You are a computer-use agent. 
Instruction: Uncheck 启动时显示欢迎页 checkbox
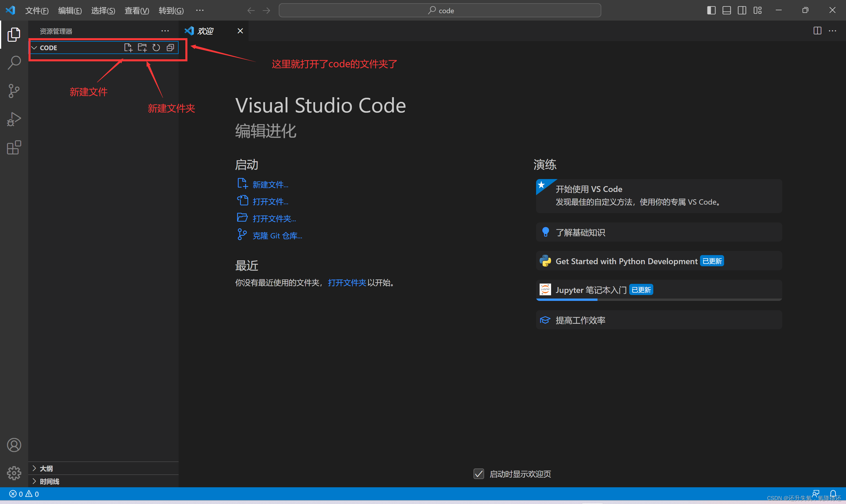(479, 474)
